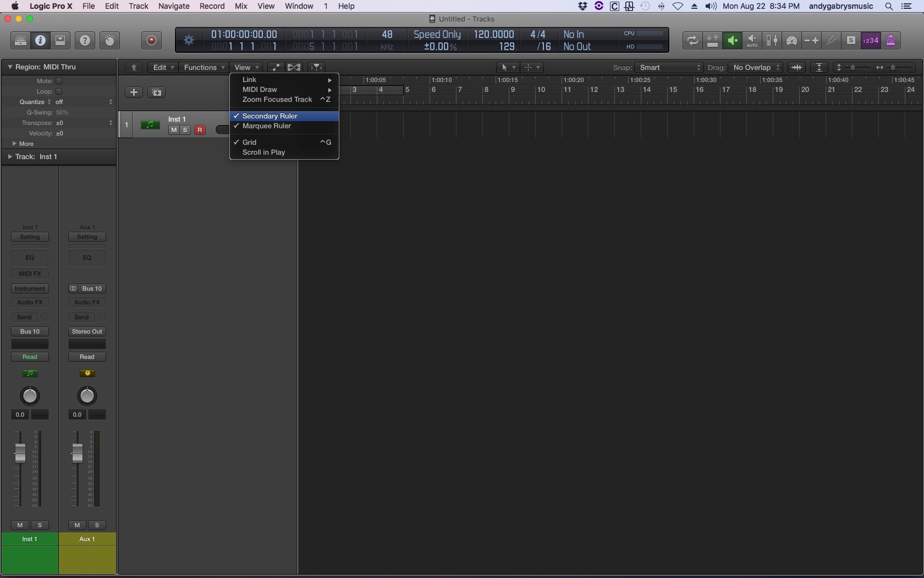Open the MIDI Draw submenu
Image resolution: width=924 pixels, height=578 pixels.
coord(284,90)
